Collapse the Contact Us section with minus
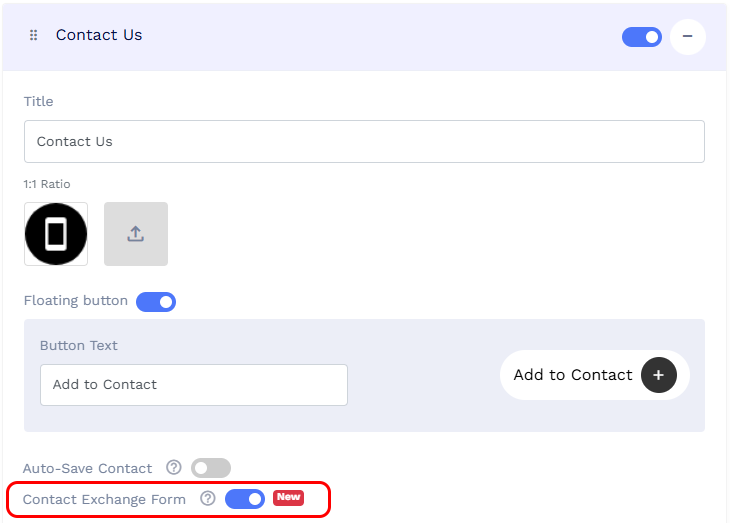The image size is (730, 523). [x=688, y=36]
